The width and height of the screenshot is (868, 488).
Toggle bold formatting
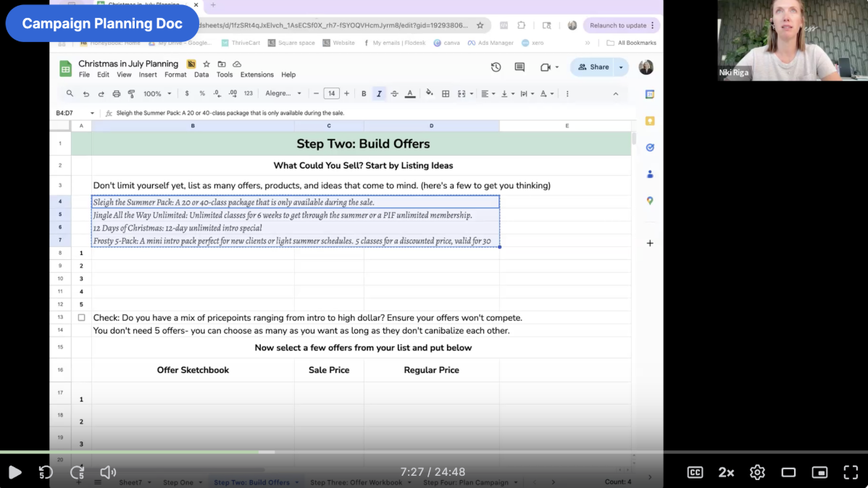coord(364,94)
